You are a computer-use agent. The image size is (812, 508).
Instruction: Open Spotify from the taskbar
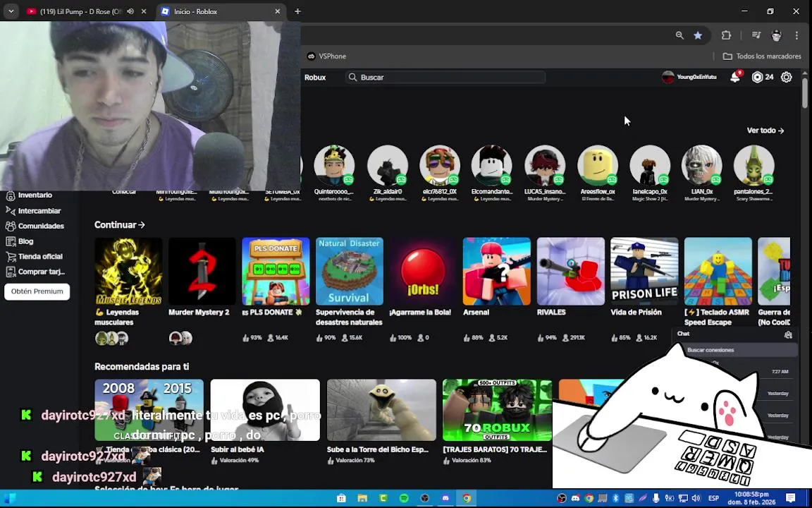pyautogui.click(x=404, y=499)
